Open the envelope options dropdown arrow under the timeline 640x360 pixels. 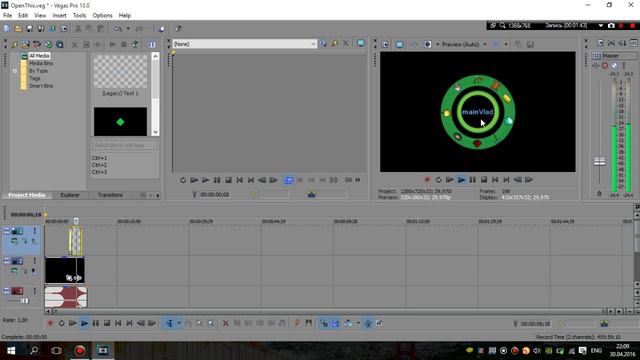(x=358, y=323)
